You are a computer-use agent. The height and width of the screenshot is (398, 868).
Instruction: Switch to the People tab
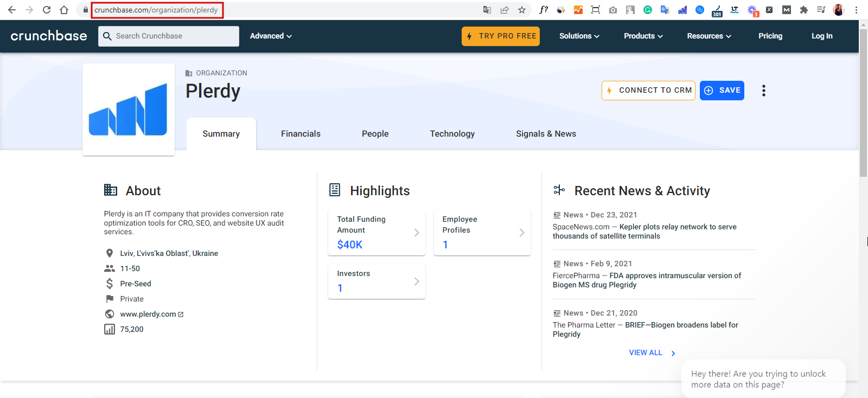[375, 134]
